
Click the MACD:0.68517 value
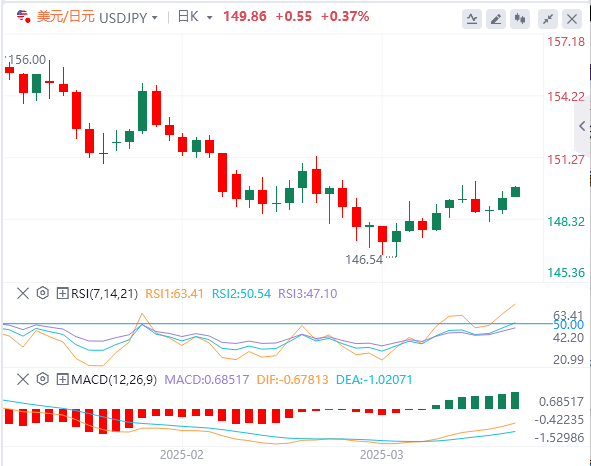pos(207,379)
